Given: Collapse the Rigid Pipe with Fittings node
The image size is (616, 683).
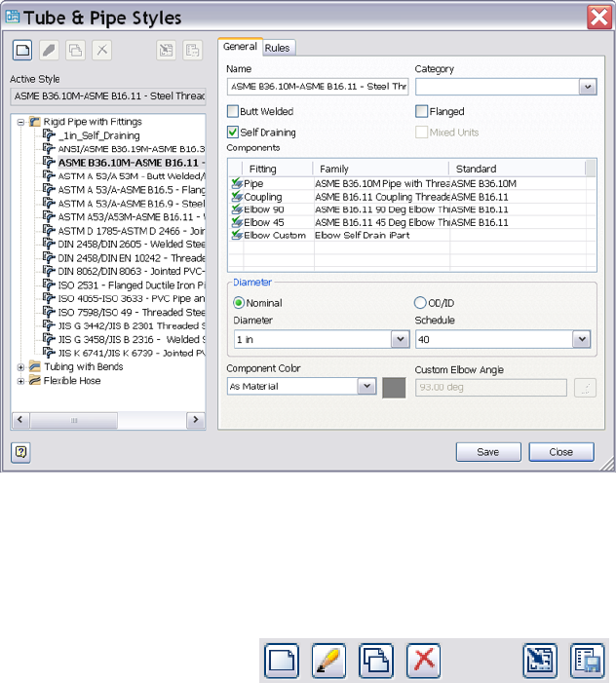Looking at the screenshot, I should pos(20,122).
